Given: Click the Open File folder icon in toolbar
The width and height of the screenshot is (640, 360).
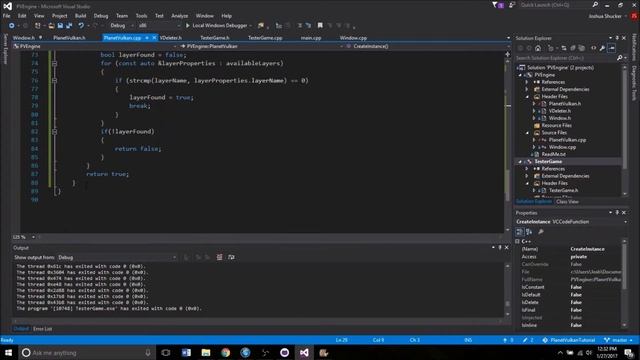Looking at the screenshot, I should point(51,26).
